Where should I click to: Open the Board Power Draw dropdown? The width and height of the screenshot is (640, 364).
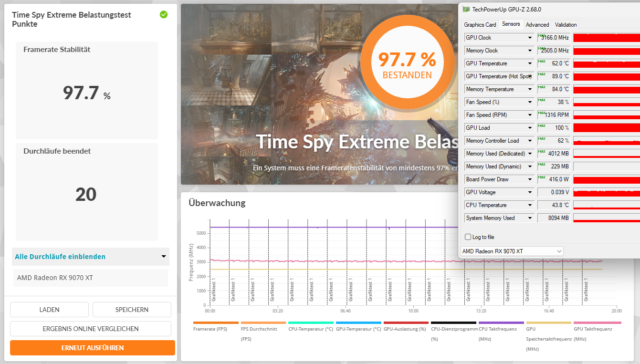point(529,179)
